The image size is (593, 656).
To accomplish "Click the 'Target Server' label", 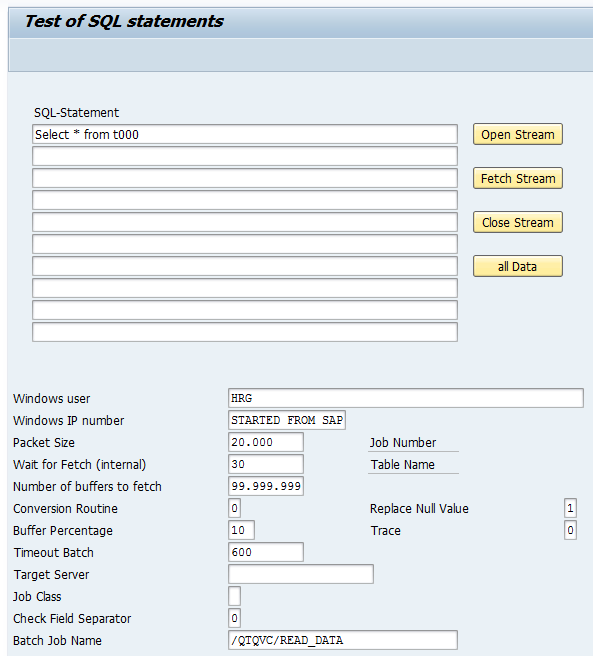I will (51, 575).
